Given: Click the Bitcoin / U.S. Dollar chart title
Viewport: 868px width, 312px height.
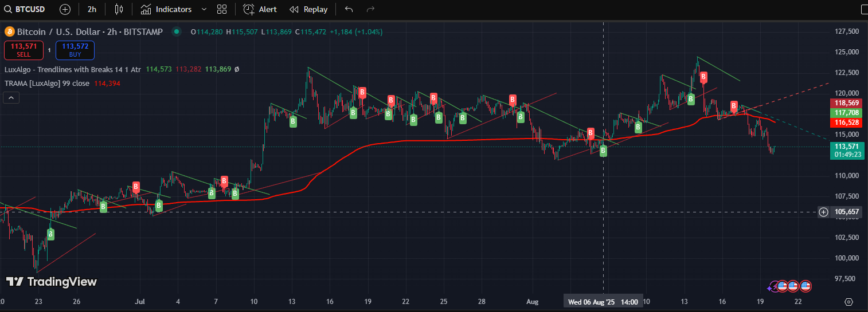Looking at the screenshot, I should tap(89, 31).
